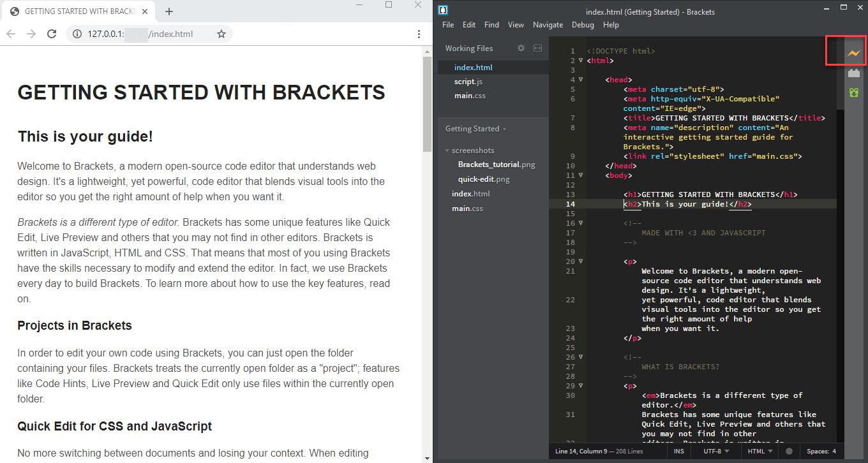The image size is (868, 463).
Task: Fold the body tag at line 11
Action: 581,175
